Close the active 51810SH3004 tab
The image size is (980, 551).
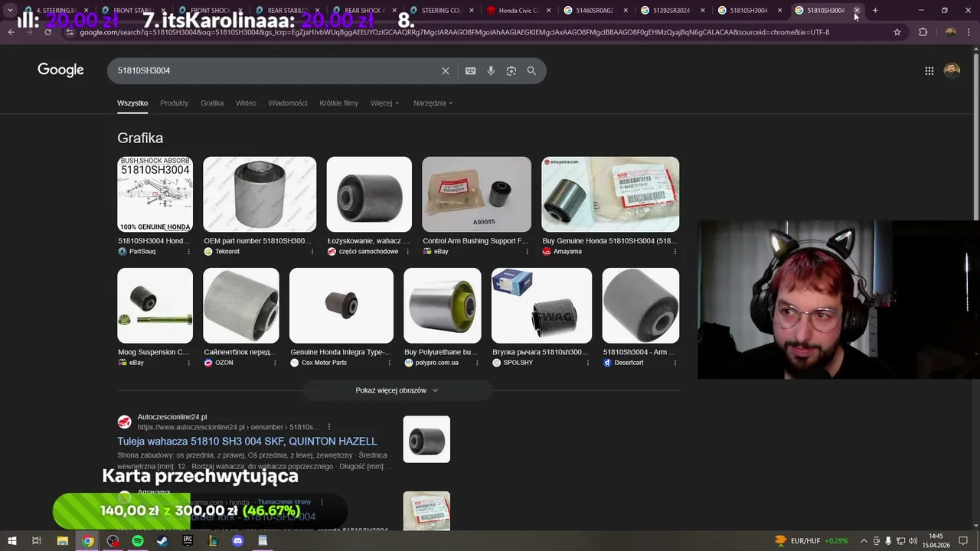coord(857,10)
